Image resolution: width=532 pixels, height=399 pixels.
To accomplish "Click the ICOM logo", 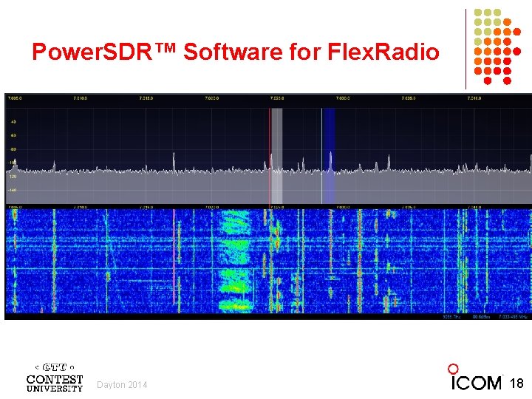I will coord(474,378).
